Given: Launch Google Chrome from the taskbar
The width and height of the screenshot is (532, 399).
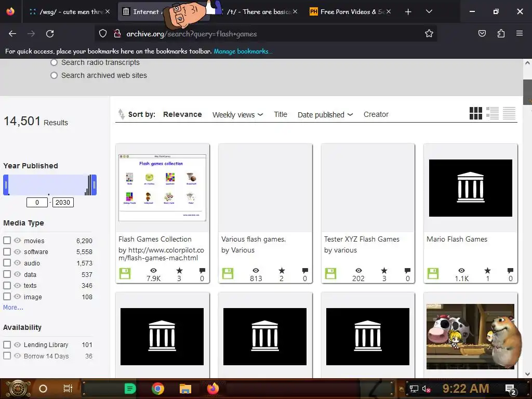Looking at the screenshot, I should (x=158, y=389).
